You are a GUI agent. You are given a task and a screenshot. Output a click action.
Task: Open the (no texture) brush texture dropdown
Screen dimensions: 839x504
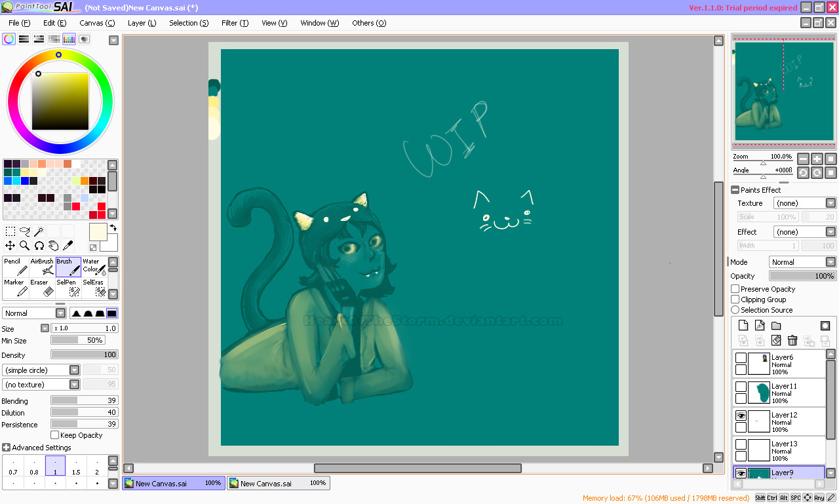[x=41, y=385]
